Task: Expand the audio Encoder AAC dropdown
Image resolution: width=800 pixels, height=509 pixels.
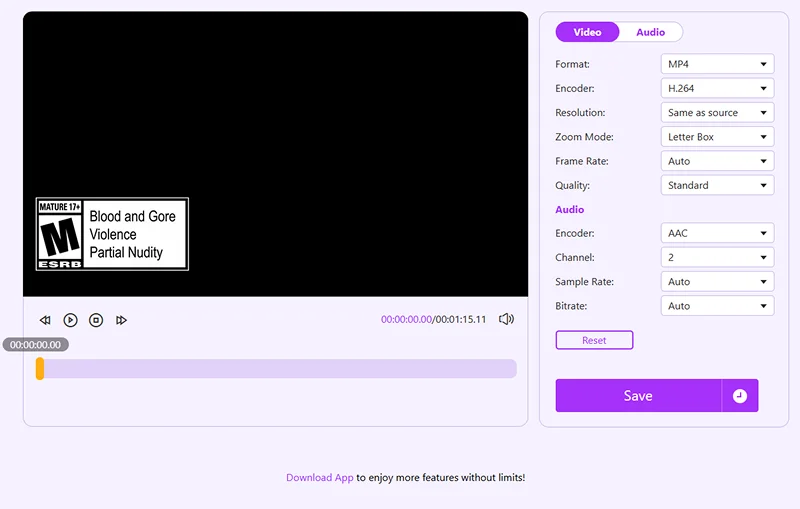Action: 717,233
